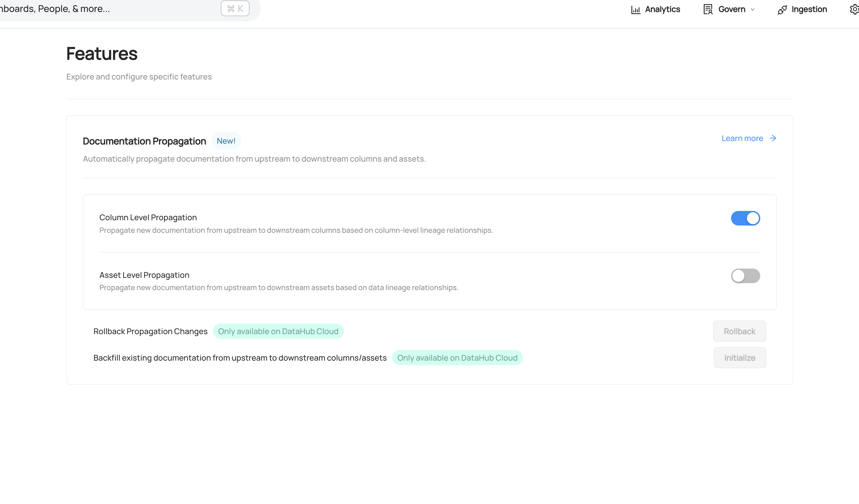The height and width of the screenshot is (504, 859).
Task: Click the Documentation Propagation heading
Action: [x=144, y=141]
